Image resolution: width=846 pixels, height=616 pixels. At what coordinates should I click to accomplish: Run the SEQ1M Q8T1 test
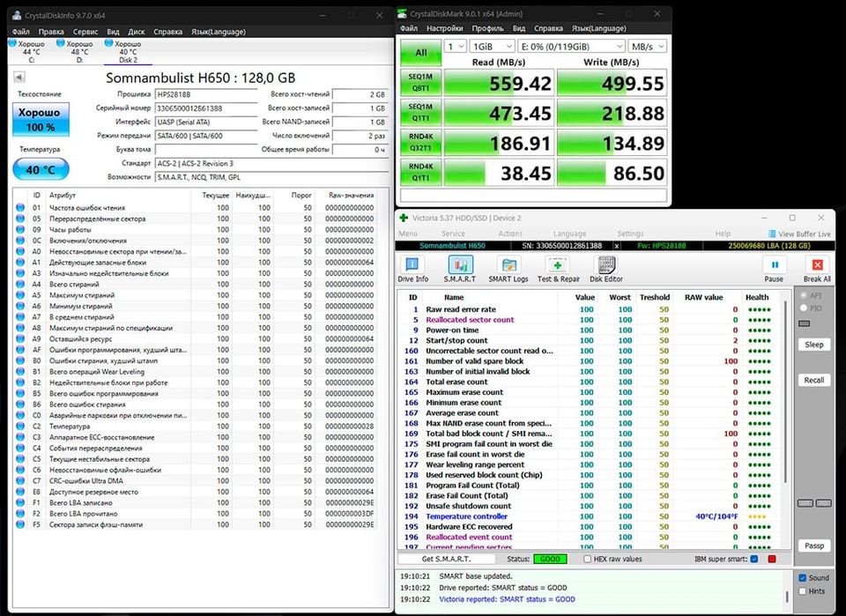coord(419,83)
